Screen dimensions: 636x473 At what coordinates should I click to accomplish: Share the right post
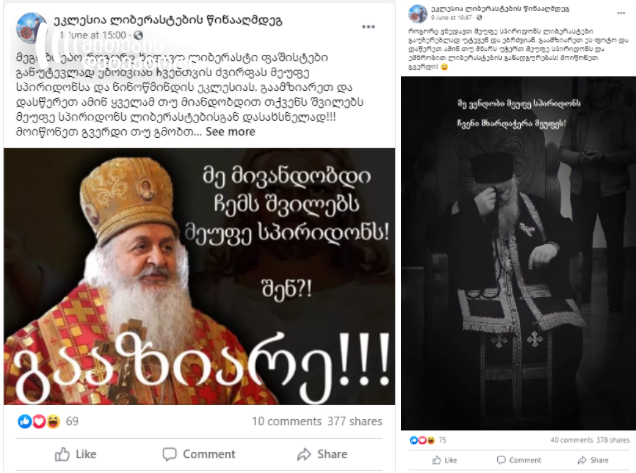593,460
